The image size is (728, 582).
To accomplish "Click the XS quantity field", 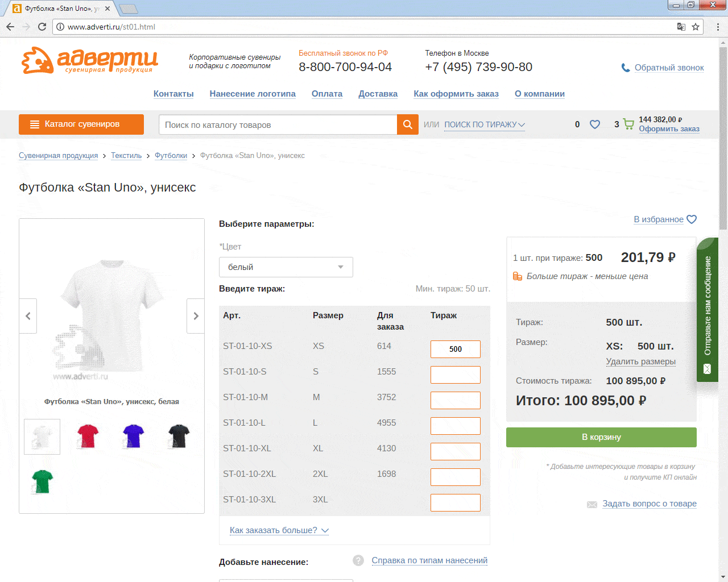I will (456, 349).
